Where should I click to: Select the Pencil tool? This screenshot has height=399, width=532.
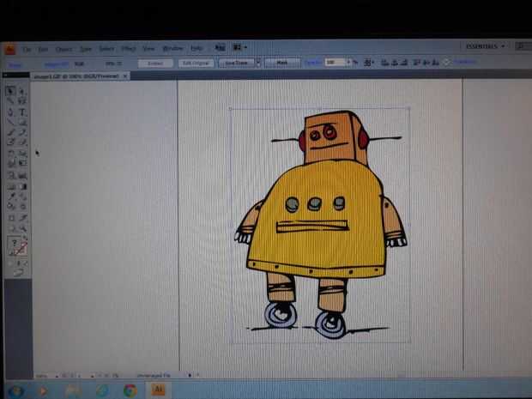[x=22, y=132]
